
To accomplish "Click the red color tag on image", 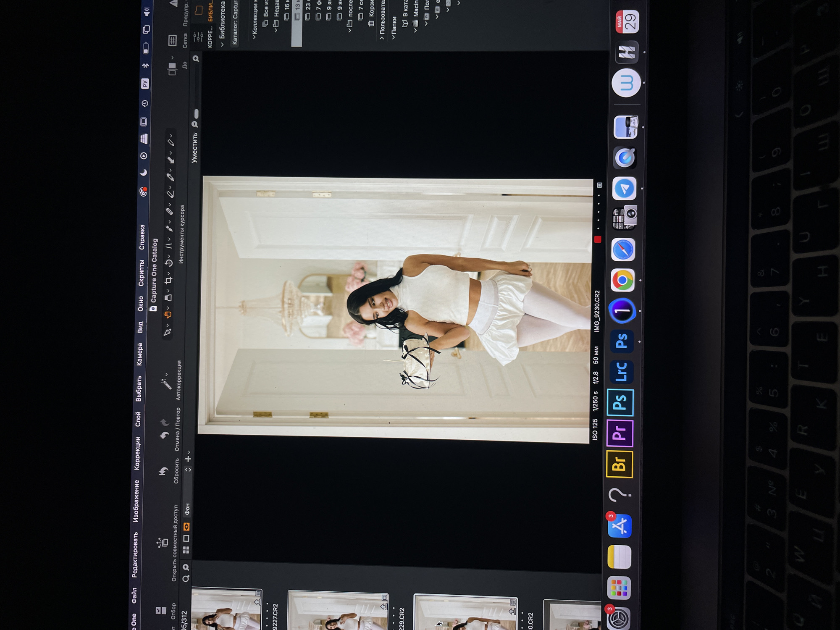I will coord(597,239).
